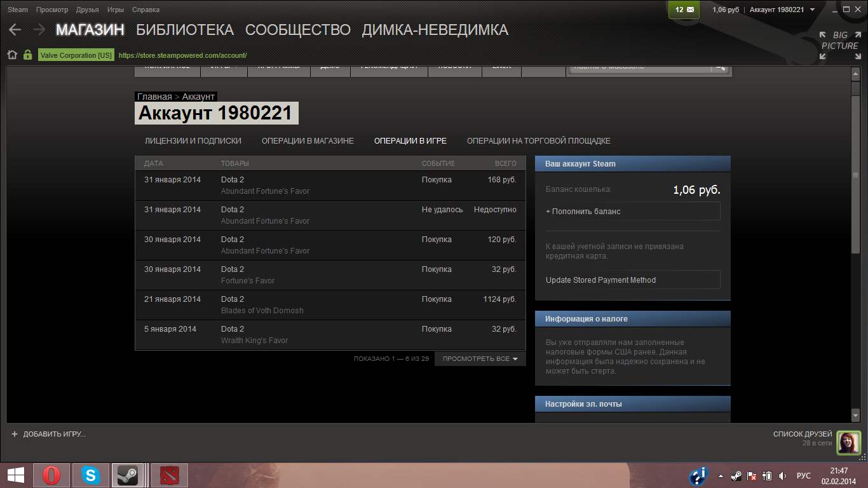The image size is (868, 488).
Task: Go forward with the right arrow
Action: click(x=39, y=30)
